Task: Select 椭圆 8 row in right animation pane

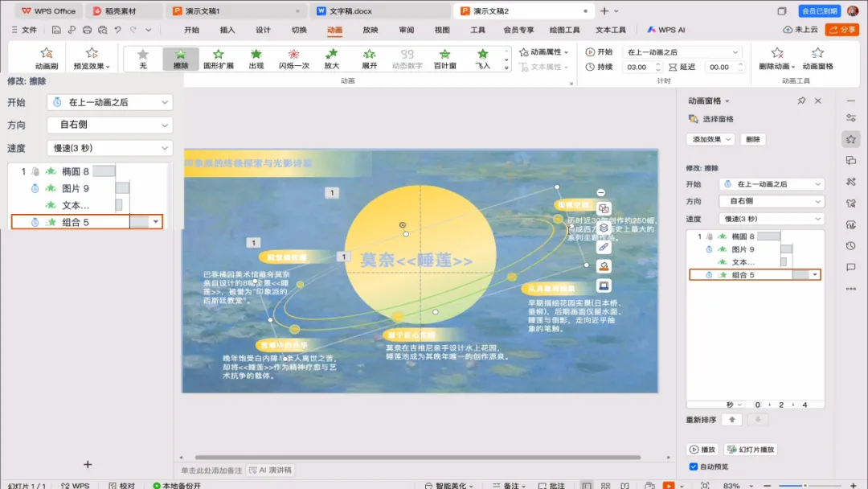Action: [x=755, y=236]
